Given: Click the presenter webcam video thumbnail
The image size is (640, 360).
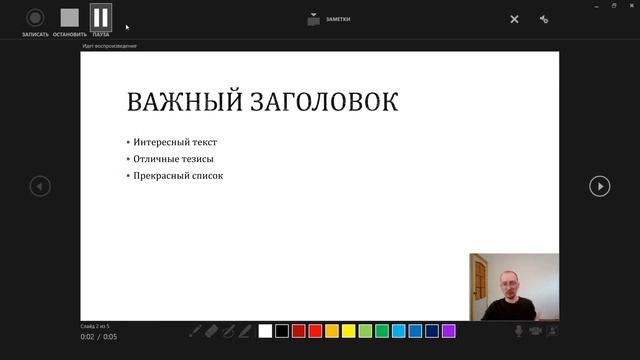Looking at the screenshot, I should coord(514,287).
